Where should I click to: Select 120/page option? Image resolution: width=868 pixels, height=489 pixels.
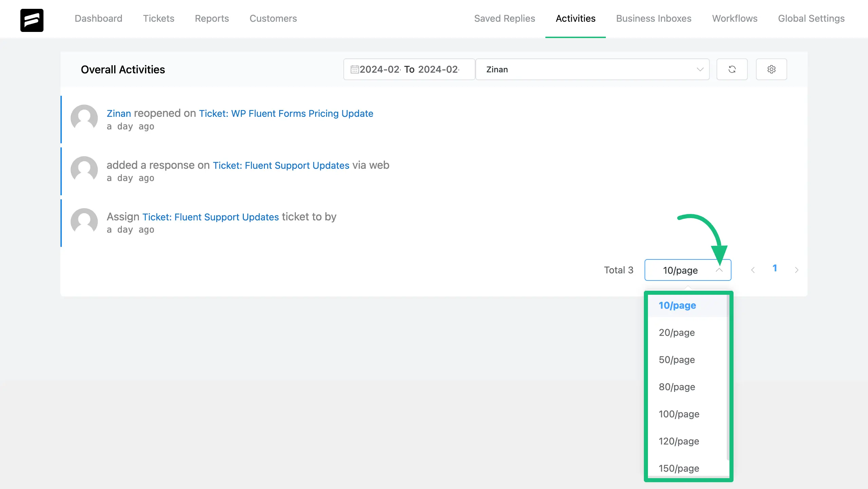pyautogui.click(x=687, y=441)
